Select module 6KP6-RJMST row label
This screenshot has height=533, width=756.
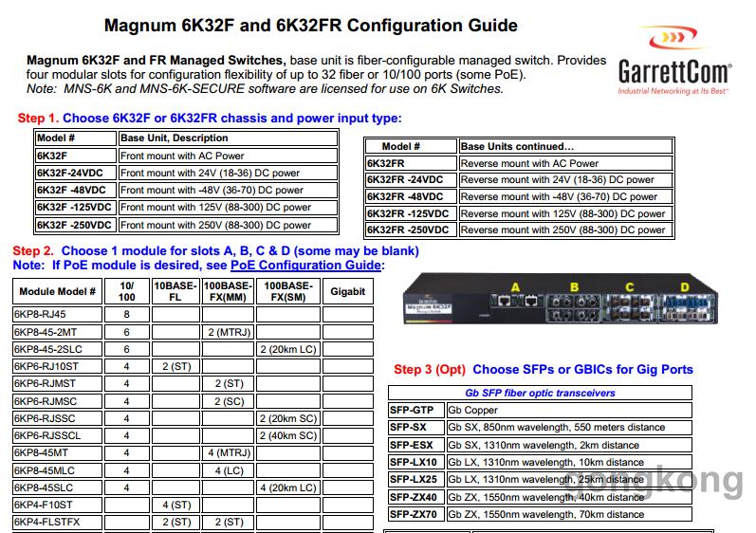tap(57, 383)
